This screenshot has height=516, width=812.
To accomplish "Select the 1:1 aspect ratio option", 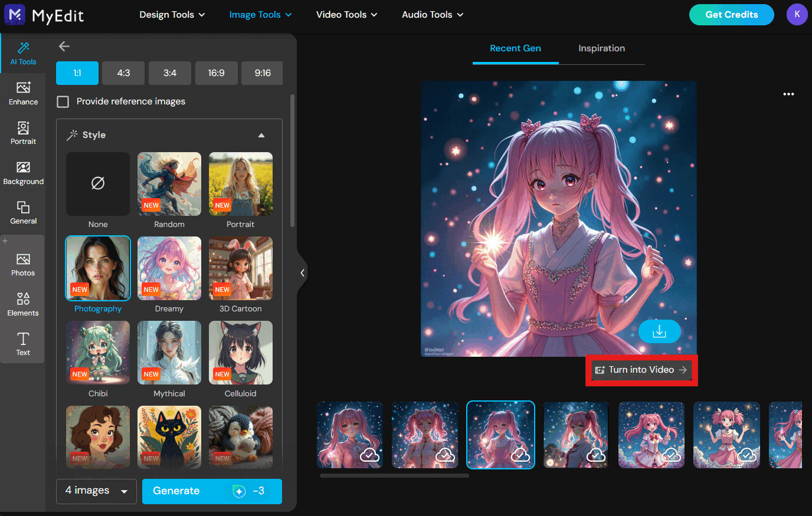I will (77, 73).
